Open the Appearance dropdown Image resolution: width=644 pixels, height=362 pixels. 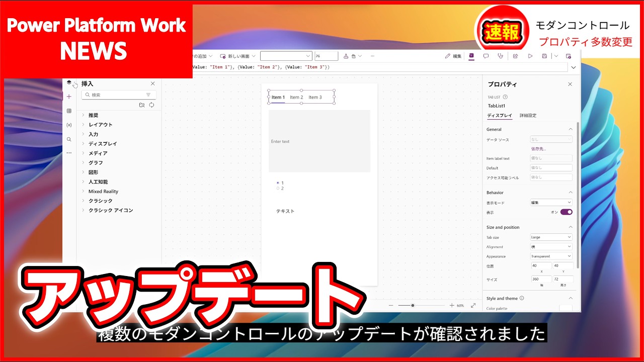click(551, 256)
